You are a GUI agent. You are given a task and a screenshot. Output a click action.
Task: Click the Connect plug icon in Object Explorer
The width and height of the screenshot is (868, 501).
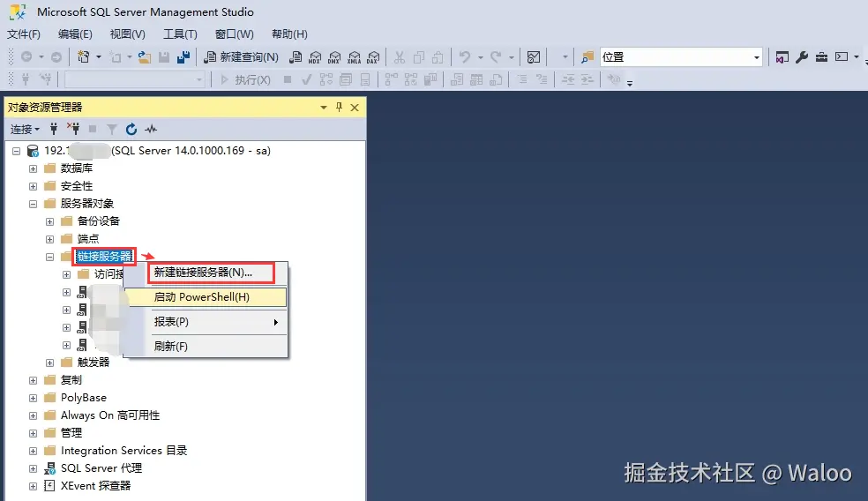coord(54,129)
